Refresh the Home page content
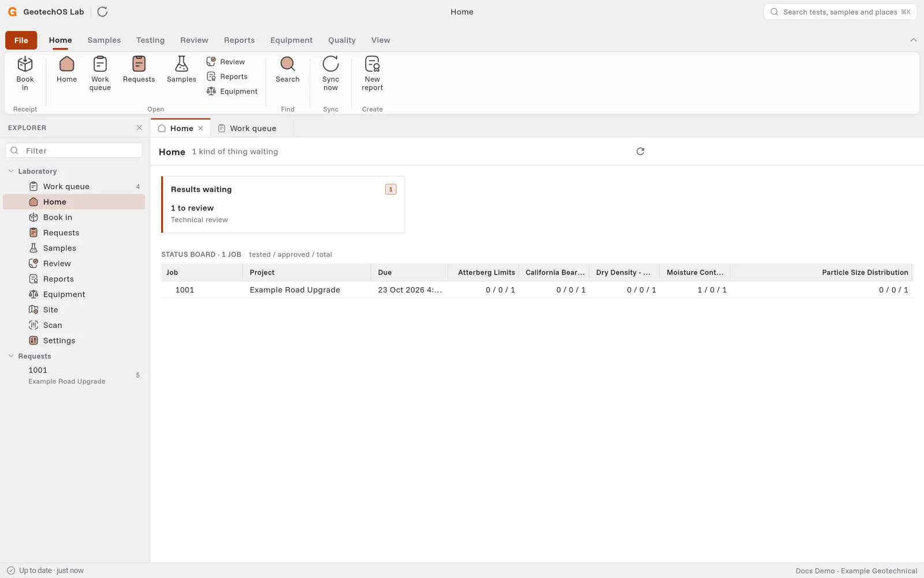 coord(640,151)
